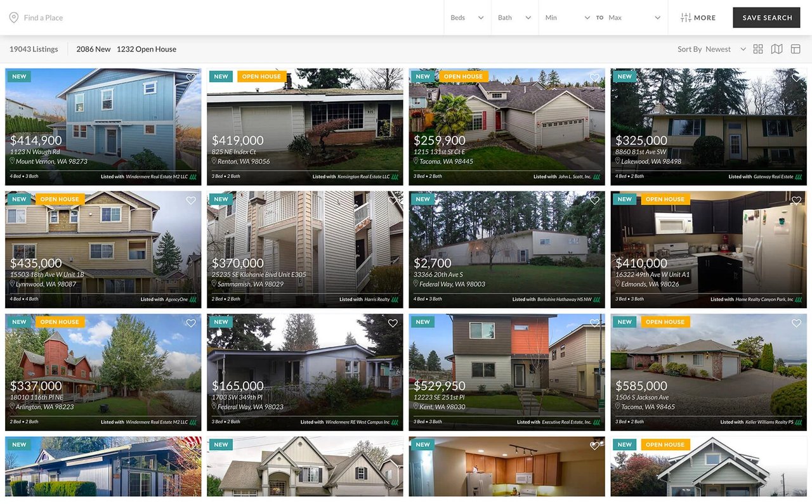
Task: Open the Bath dropdown
Action: (x=514, y=18)
